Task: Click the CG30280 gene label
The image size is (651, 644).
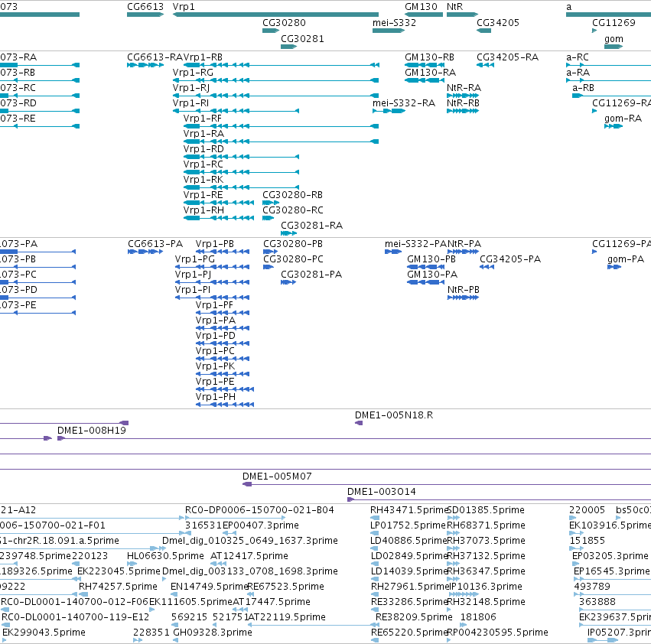Action: point(284,23)
